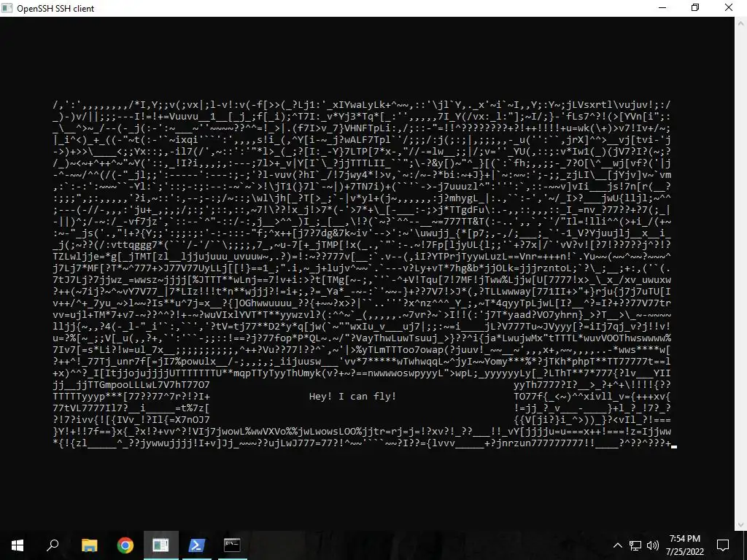The height and width of the screenshot is (560, 747).
Task: Switch to PowerShell taskbar icon
Action: pyautogui.click(x=197, y=545)
